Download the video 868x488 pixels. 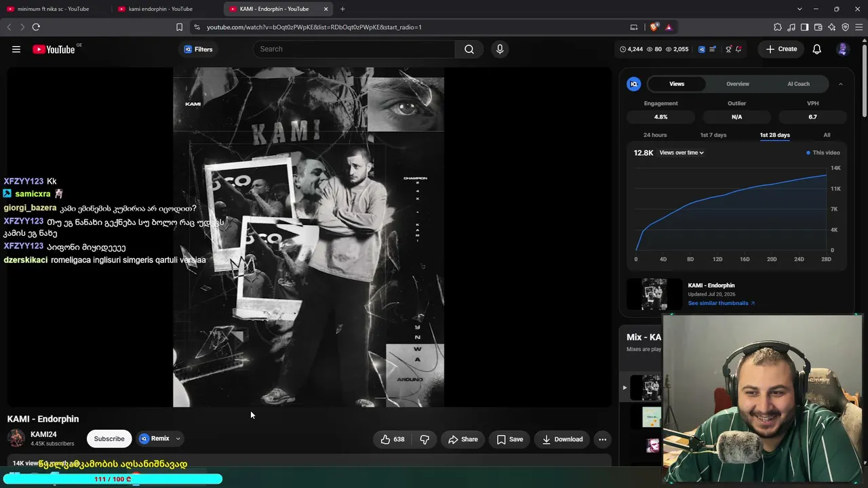coord(562,439)
